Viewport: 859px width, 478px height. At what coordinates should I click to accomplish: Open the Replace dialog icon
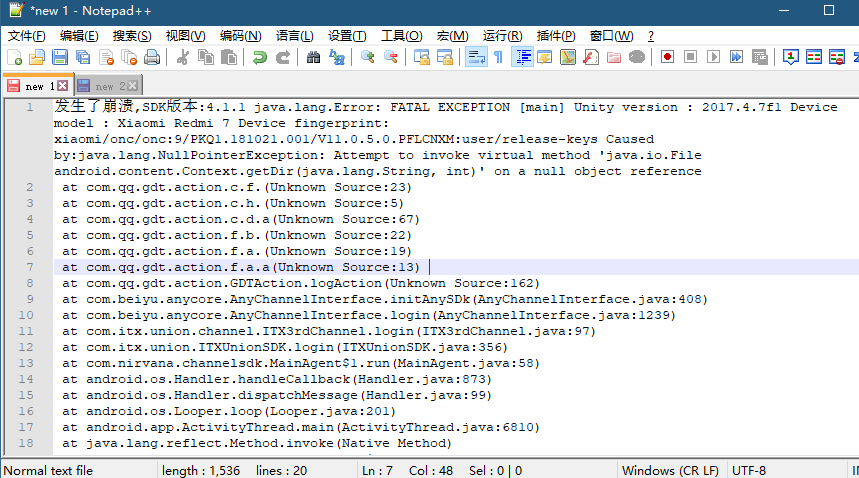pos(336,57)
